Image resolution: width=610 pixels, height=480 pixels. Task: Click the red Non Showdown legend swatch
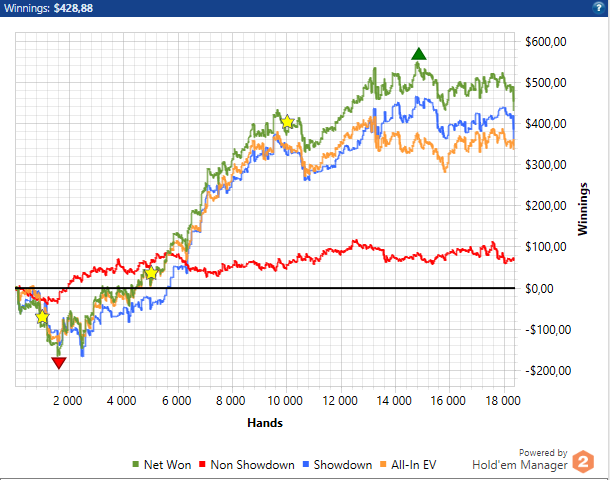click(x=202, y=464)
